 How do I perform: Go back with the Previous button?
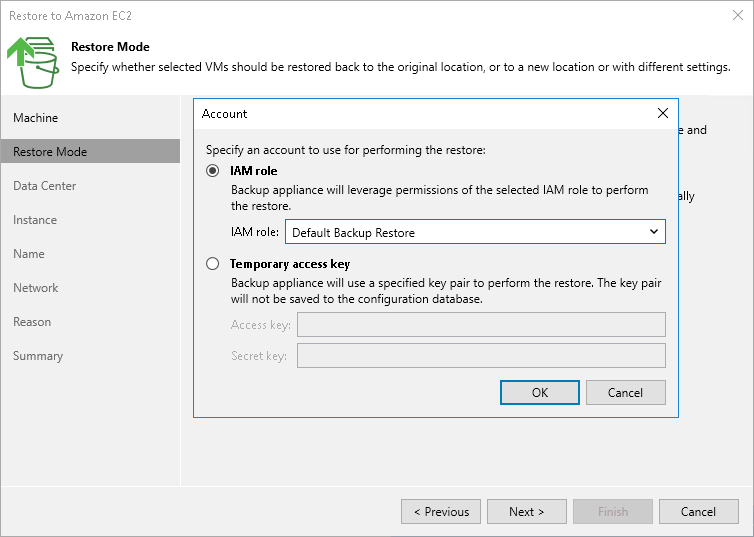441,512
